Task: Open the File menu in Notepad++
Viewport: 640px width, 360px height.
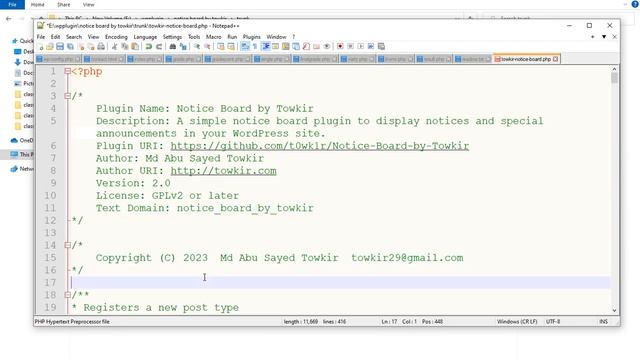Action: click(x=41, y=37)
